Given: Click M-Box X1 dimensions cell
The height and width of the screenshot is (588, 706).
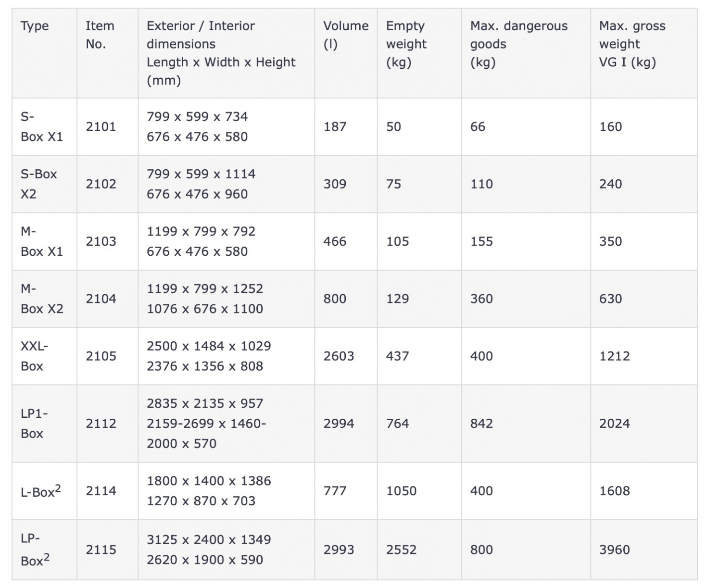Looking at the screenshot, I should (201, 241).
